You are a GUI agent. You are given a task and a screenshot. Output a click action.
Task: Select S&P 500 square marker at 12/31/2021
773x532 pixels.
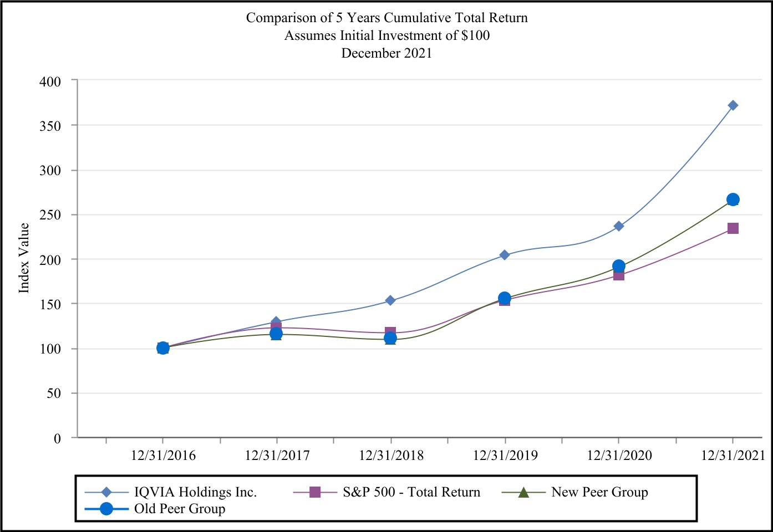point(733,228)
